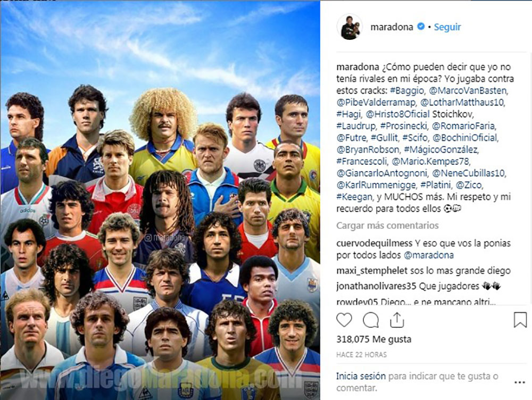532x400 pixels.
Task: Open the three-dot more options menu
Action: (519, 382)
